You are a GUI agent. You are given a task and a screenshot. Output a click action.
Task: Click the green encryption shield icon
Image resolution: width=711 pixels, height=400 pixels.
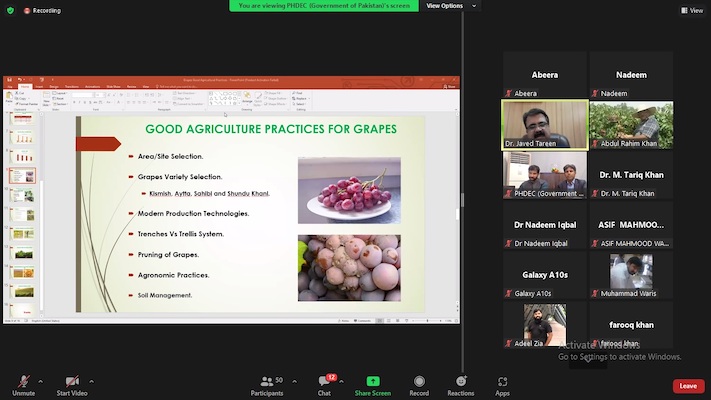click(x=10, y=11)
